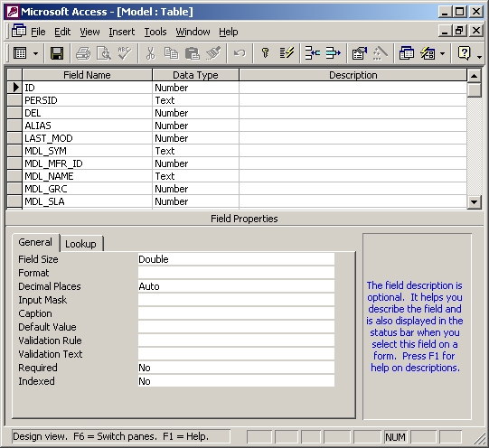Screen dimensions: 489x448
Task: Click the MDL_SLA data type Number cell
Action: click(195, 201)
